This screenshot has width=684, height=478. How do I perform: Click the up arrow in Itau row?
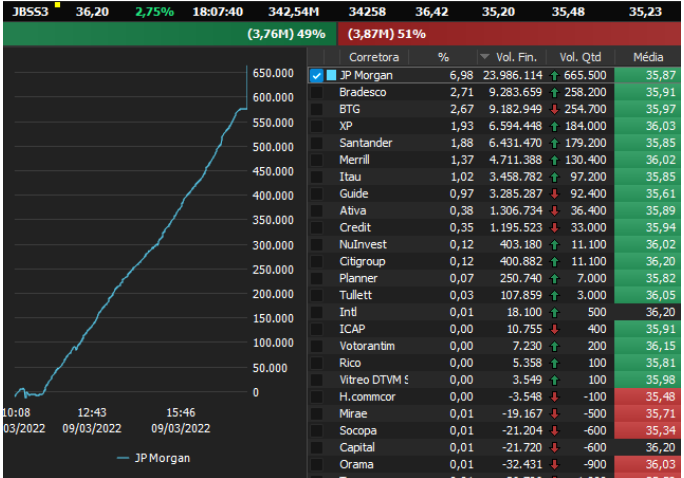pos(554,177)
